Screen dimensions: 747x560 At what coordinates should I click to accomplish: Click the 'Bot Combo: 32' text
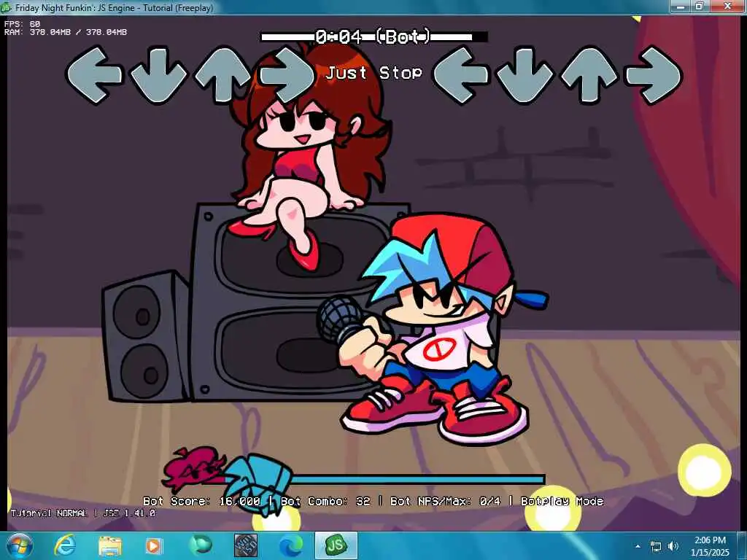(325, 501)
